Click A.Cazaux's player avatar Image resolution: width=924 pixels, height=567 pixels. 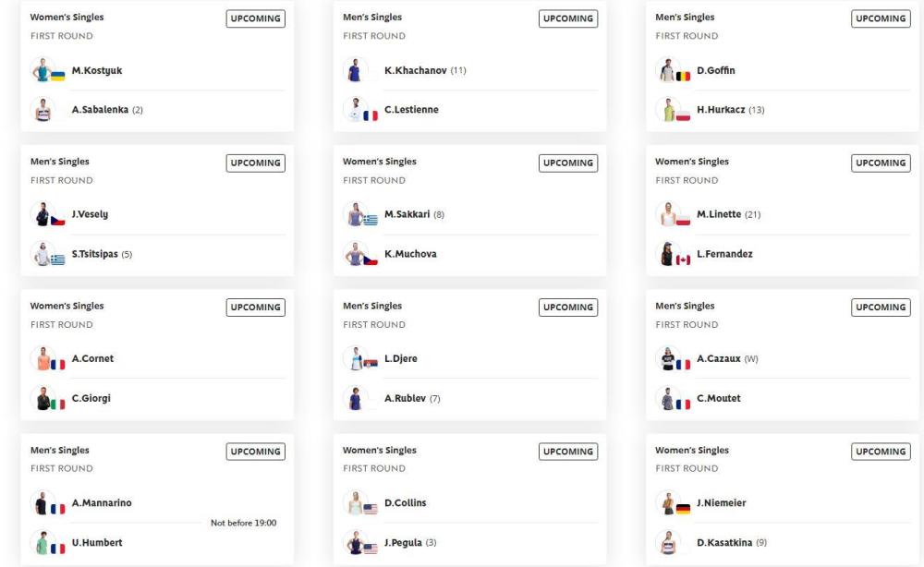coord(668,358)
